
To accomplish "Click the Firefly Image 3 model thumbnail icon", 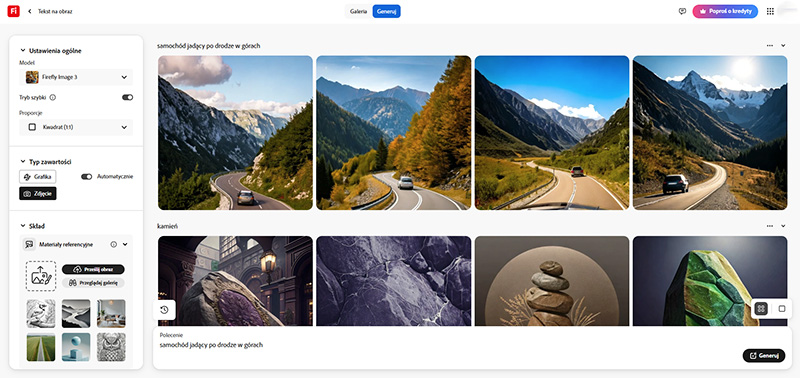I will [x=32, y=77].
